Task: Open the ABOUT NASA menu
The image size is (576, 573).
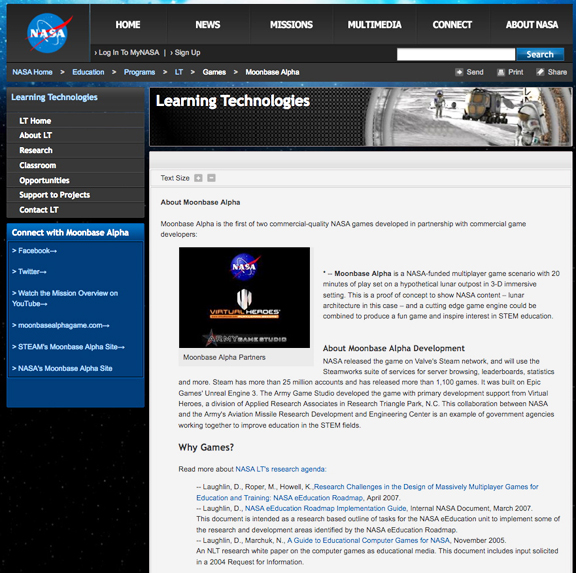Action: (532, 25)
